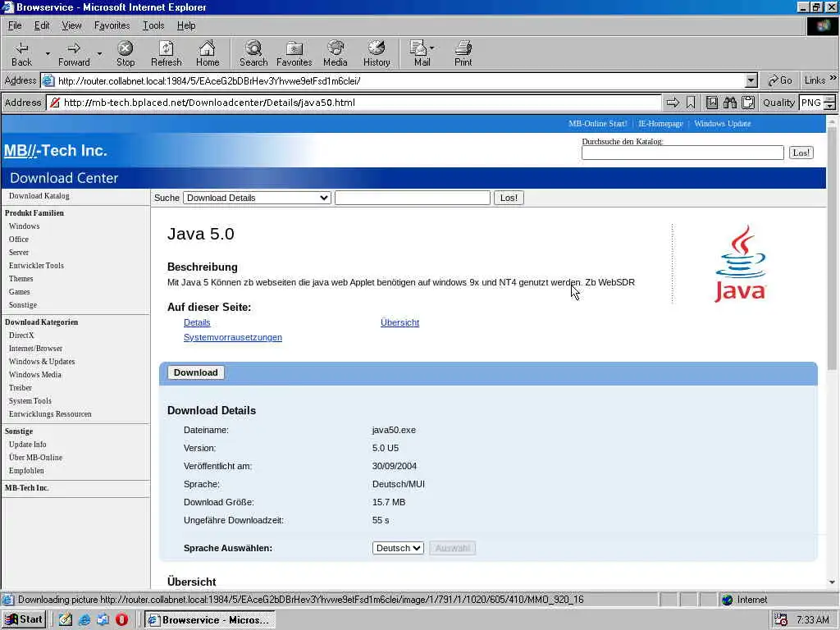Open the Tools menu

(153, 25)
